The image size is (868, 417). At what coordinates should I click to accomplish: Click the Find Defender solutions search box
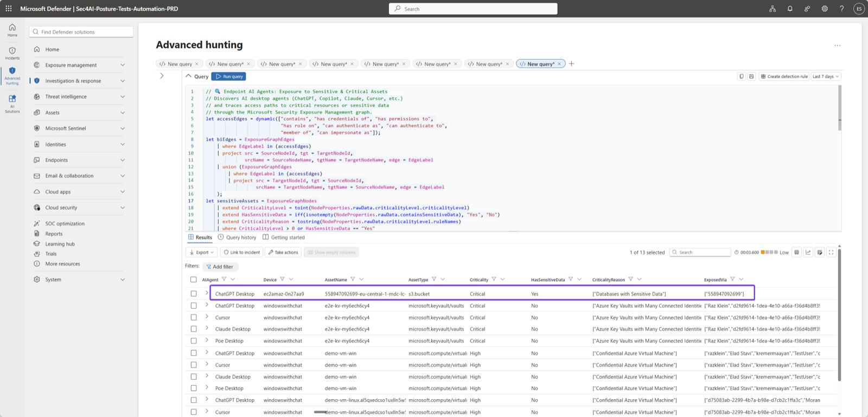(x=81, y=32)
